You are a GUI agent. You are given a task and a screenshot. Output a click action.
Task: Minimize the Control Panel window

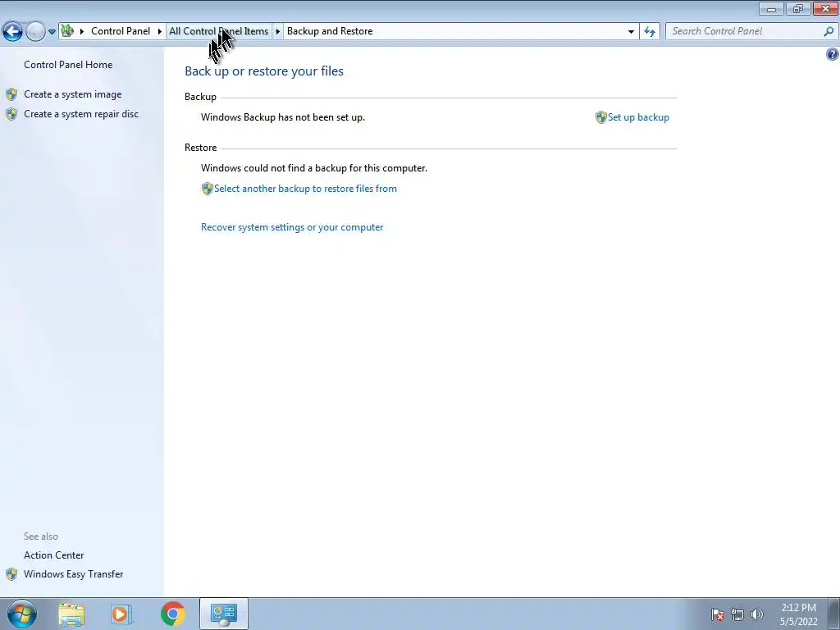(771, 8)
